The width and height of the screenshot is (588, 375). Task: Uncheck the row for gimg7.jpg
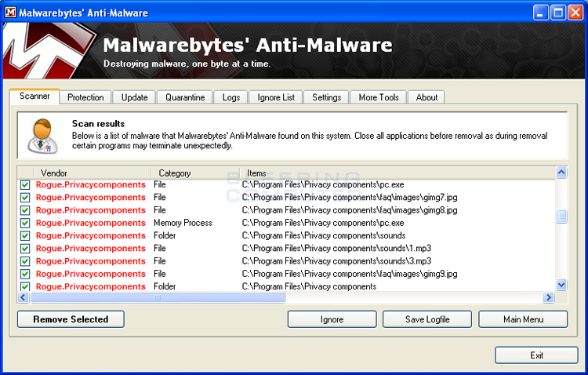25,198
